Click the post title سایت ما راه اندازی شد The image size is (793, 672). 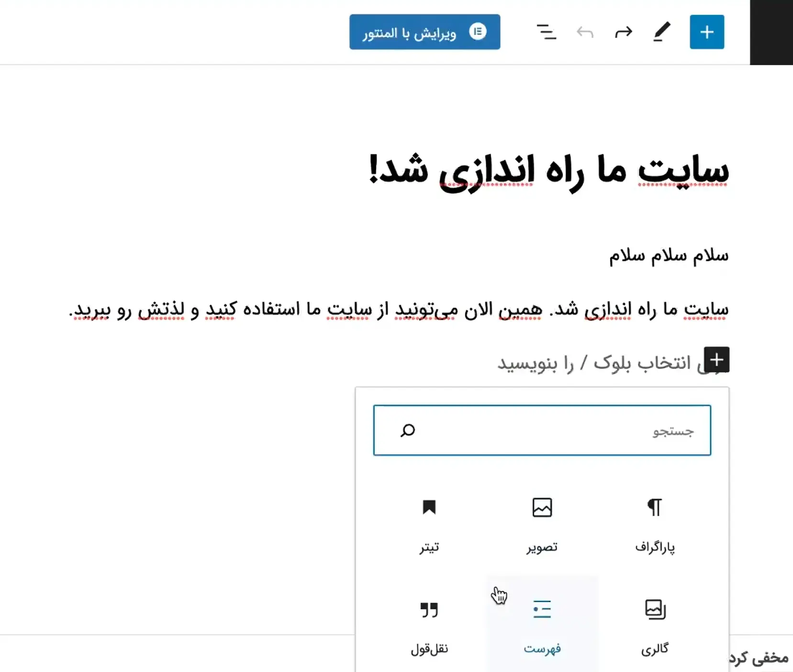coord(546,172)
